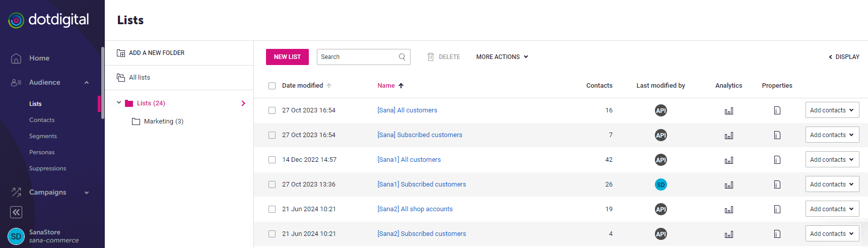Open properties of [Sana1] Subscribed customers

[777, 184]
